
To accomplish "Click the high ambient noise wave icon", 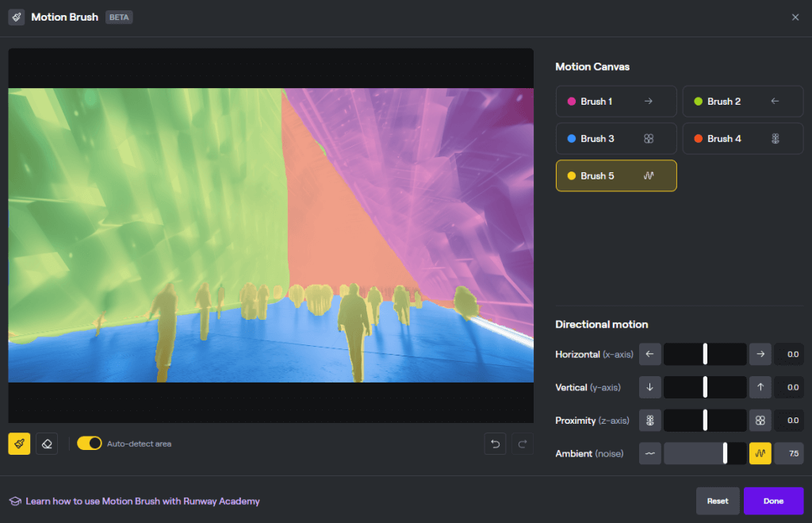I will 760,453.
